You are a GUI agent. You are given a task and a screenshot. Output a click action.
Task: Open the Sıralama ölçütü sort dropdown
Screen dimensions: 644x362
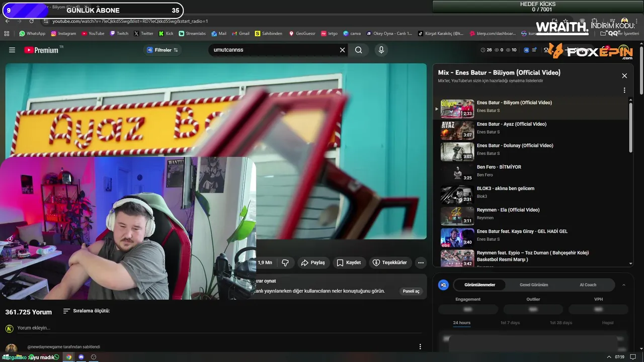(x=87, y=311)
